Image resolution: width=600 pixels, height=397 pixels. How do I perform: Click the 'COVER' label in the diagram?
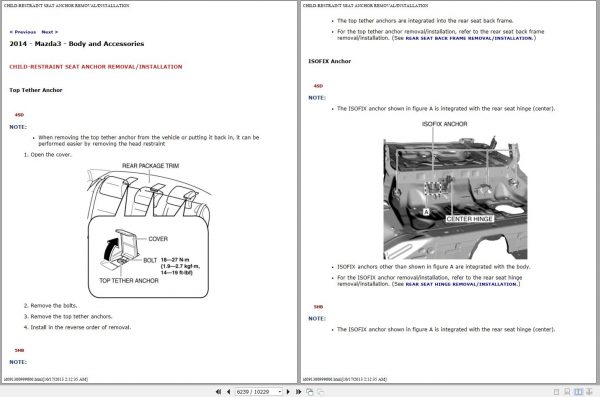(158, 239)
